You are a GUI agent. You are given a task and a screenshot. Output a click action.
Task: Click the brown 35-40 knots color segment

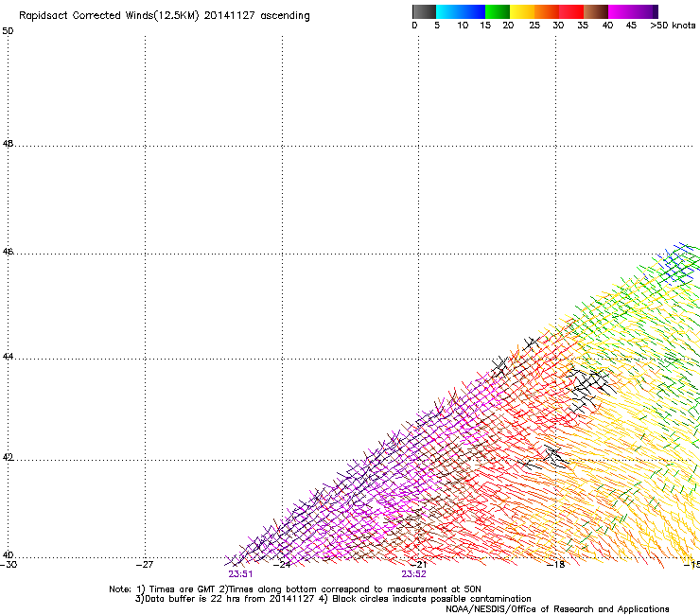coord(596,11)
